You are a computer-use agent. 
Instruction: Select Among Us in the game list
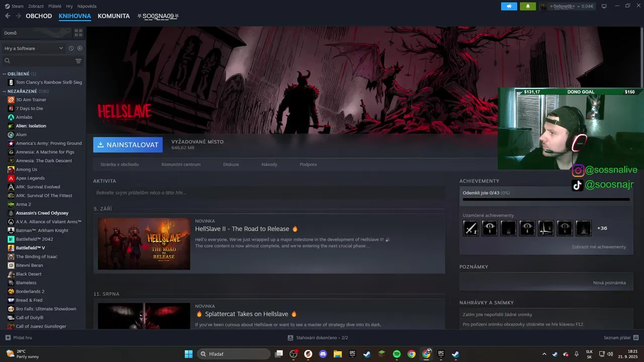[27, 169]
